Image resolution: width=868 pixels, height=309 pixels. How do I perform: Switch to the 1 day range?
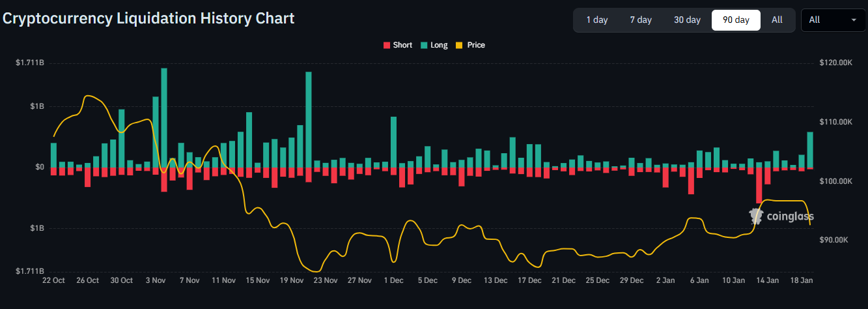coord(596,20)
